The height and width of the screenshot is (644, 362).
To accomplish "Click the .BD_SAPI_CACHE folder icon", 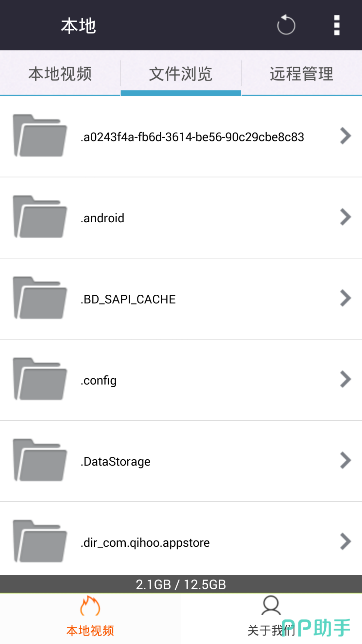I will pos(40,298).
